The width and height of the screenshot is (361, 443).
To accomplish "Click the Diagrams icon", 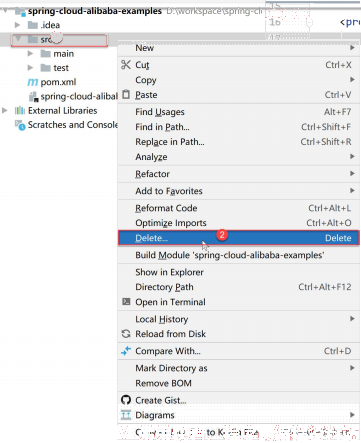I will coord(126,415).
